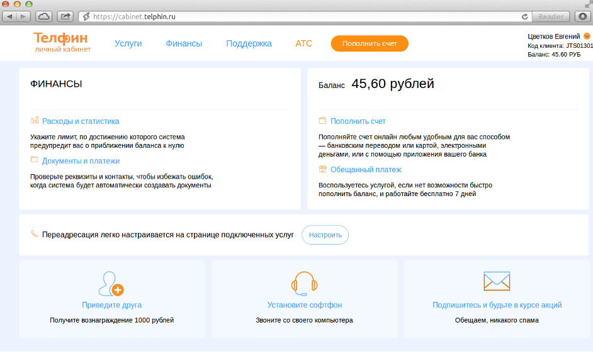Open the Услуги menu
The height and width of the screenshot is (364, 593).
128,43
